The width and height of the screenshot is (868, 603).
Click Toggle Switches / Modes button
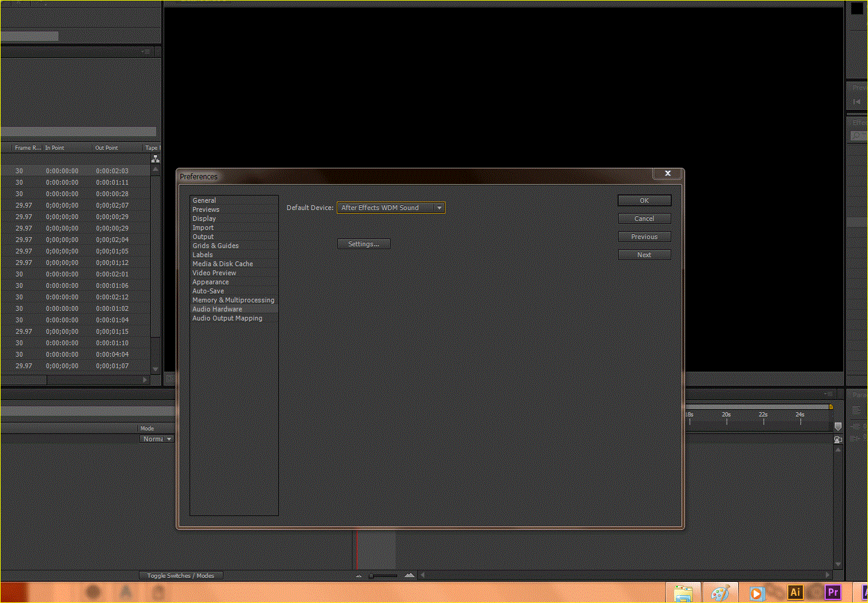click(x=180, y=576)
